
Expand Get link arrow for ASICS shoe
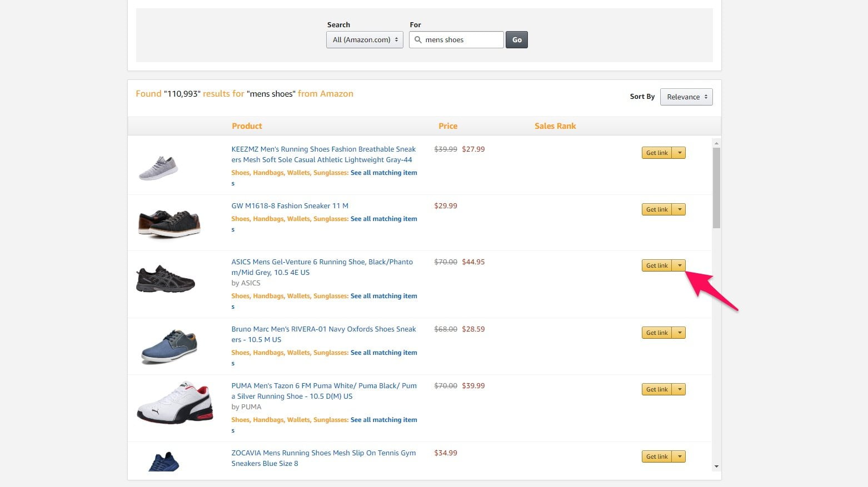[x=679, y=265]
